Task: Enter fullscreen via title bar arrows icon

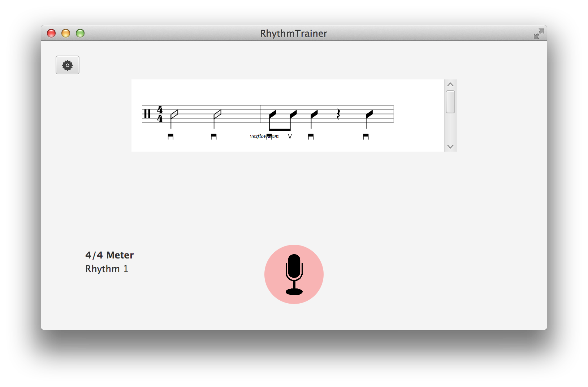Action: coord(539,34)
